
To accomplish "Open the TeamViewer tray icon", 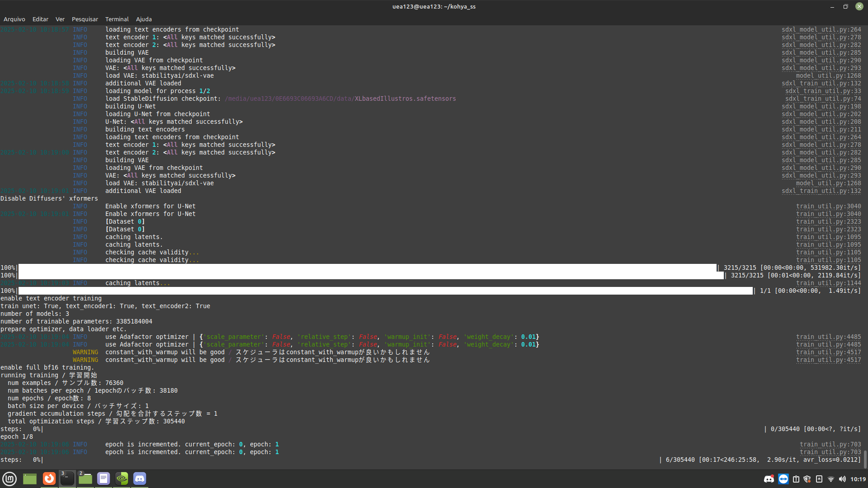I will tap(783, 479).
